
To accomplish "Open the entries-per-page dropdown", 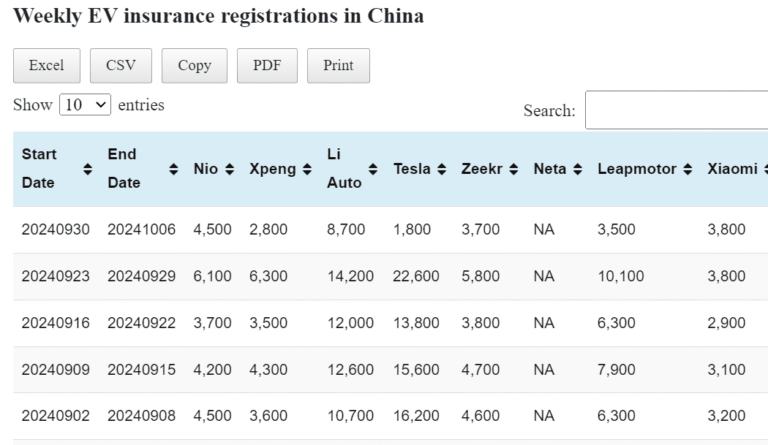I will click(x=85, y=105).
